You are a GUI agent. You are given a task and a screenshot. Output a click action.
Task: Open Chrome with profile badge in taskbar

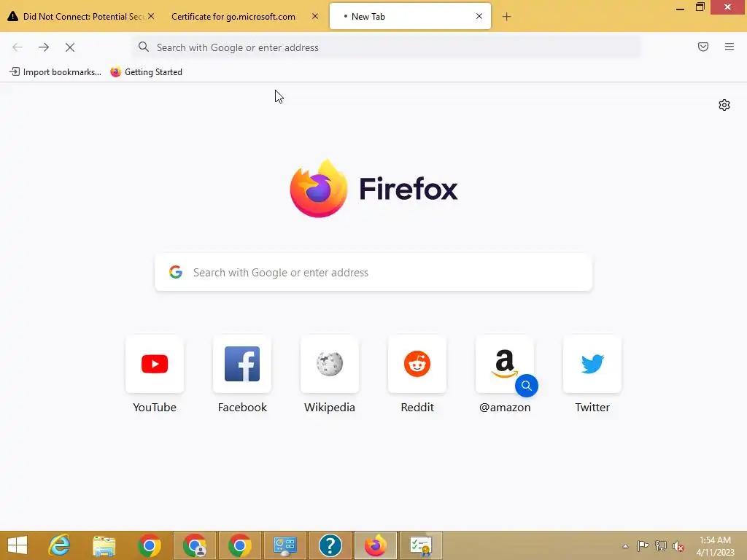click(x=194, y=545)
